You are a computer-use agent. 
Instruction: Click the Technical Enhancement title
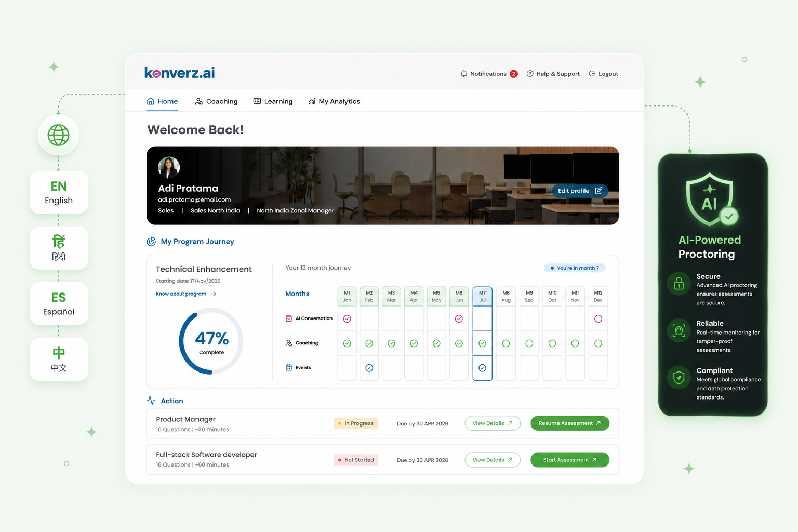[204, 269]
